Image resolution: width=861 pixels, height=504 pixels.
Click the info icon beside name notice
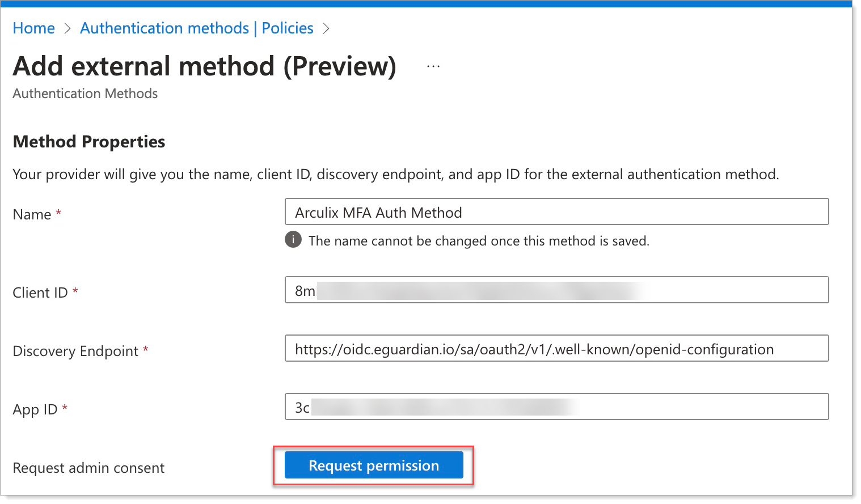(x=293, y=240)
